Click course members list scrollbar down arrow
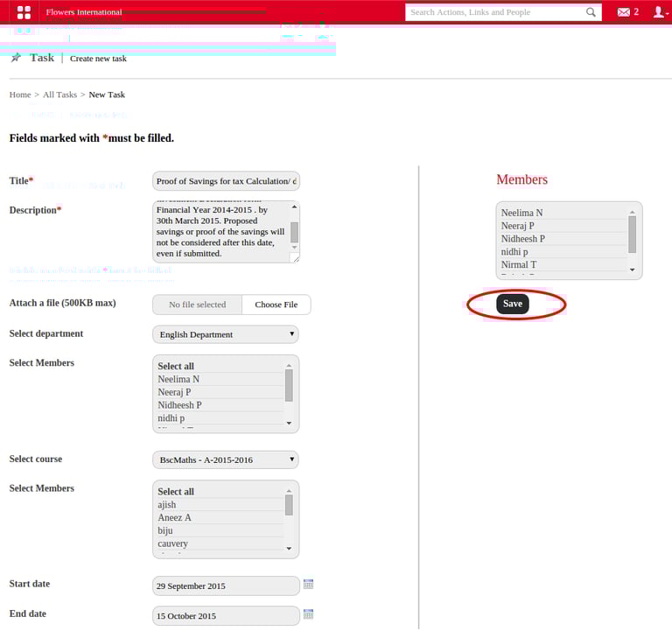This screenshot has height=638, width=672. pos(289,549)
